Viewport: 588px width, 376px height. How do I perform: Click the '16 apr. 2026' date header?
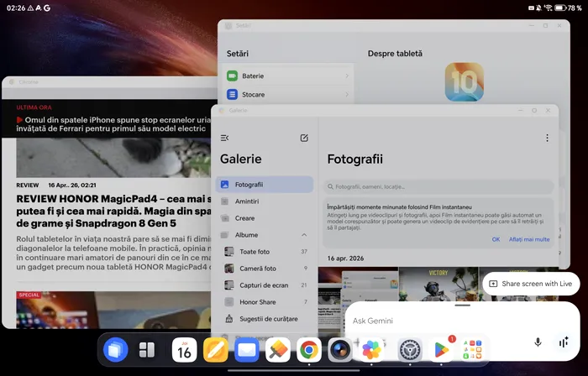point(345,258)
